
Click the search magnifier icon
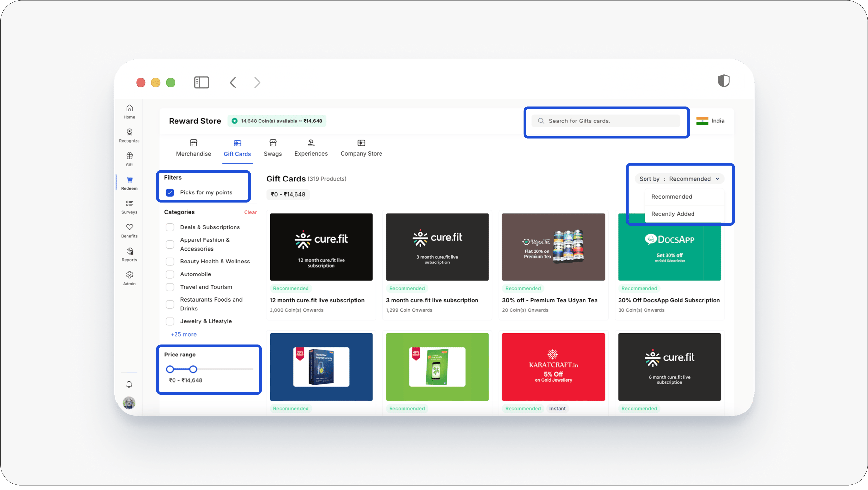tap(541, 121)
